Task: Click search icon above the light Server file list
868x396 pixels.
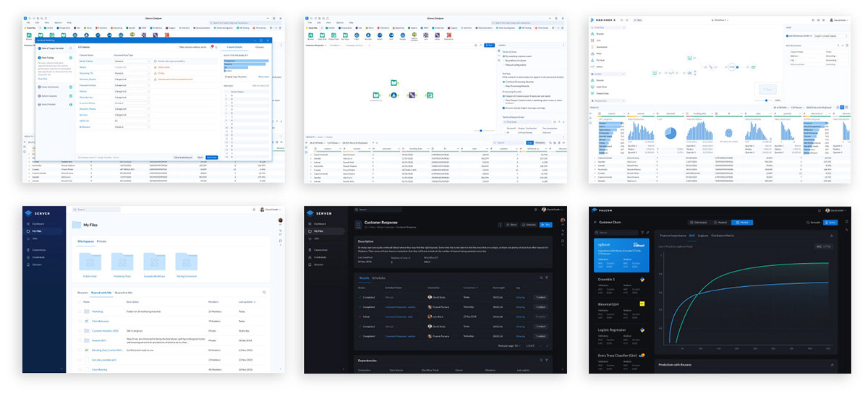Action: click(264, 293)
